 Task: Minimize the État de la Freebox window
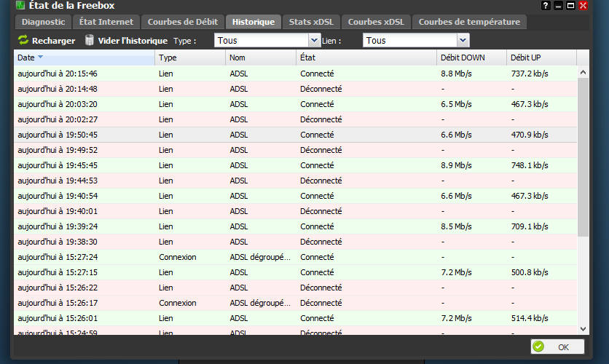[x=558, y=5]
